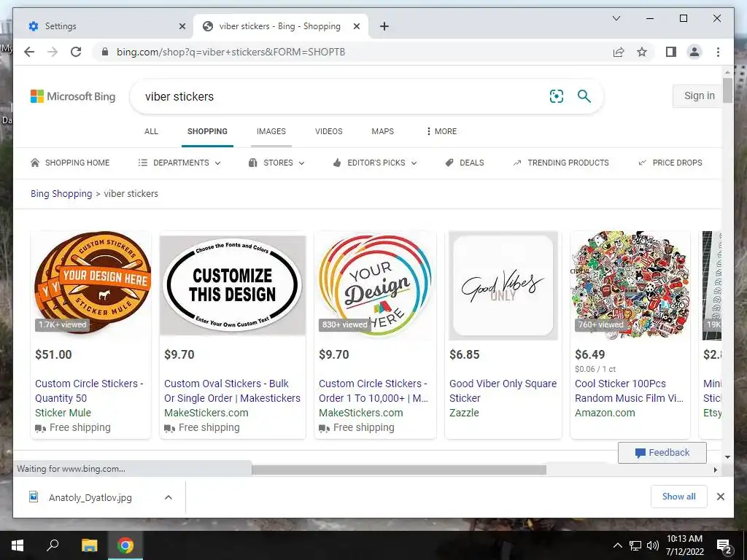Open the Chrome three-dot menu
Image resolution: width=747 pixels, height=560 pixels.
coord(718,52)
